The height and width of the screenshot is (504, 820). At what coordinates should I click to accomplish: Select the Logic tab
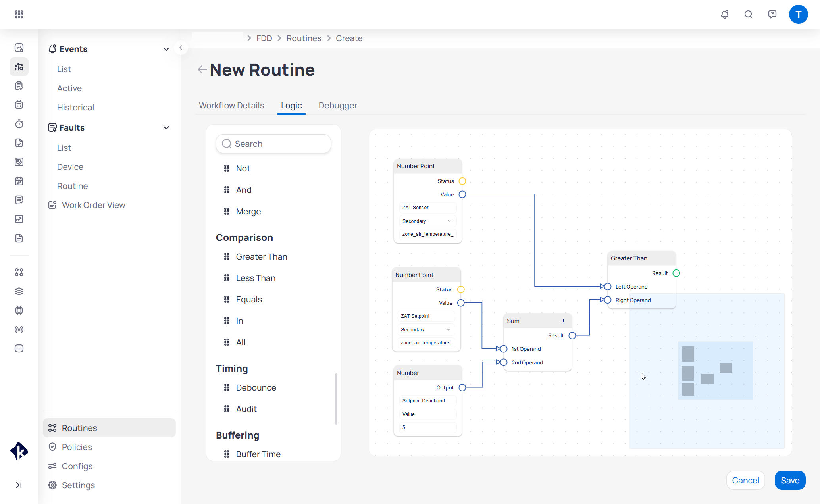point(291,106)
